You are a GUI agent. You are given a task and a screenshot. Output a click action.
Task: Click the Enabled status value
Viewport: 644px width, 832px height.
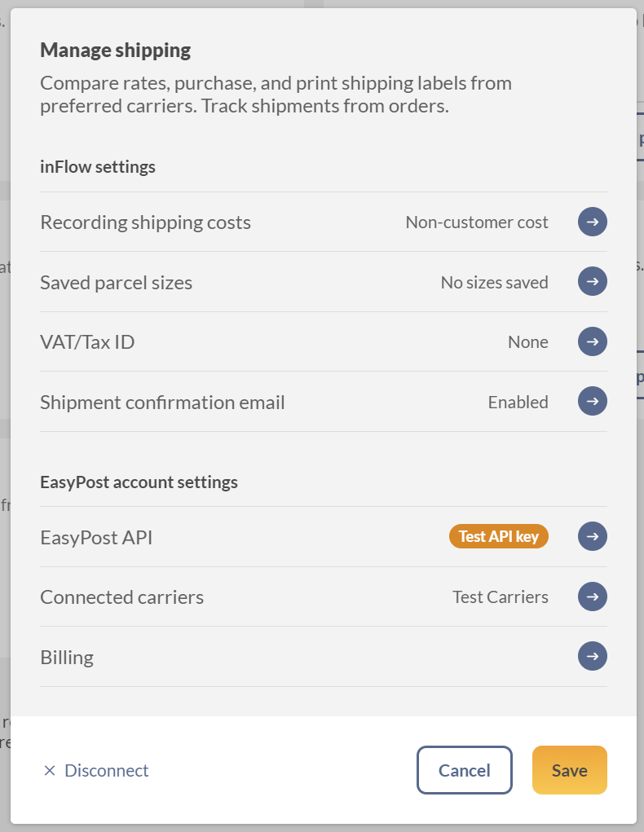click(x=518, y=403)
